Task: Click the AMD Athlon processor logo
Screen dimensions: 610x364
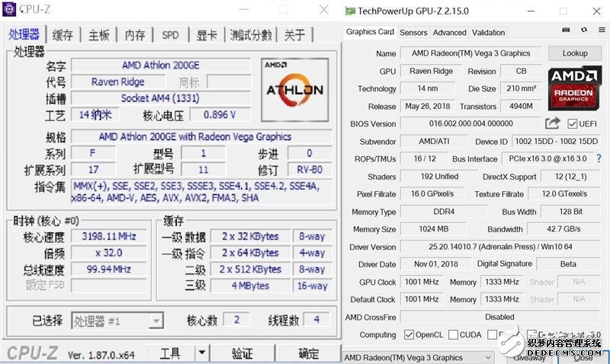Action: (x=295, y=90)
